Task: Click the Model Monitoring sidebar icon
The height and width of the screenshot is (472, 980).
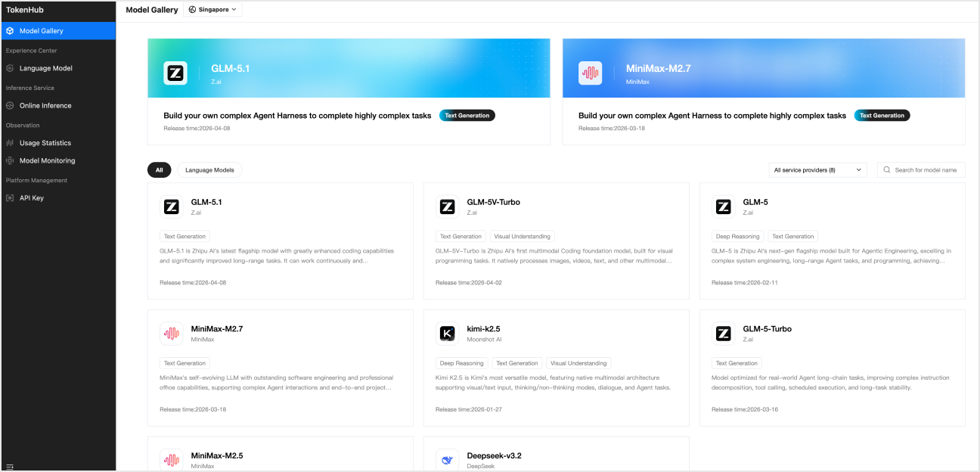Action: click(10, 160)
